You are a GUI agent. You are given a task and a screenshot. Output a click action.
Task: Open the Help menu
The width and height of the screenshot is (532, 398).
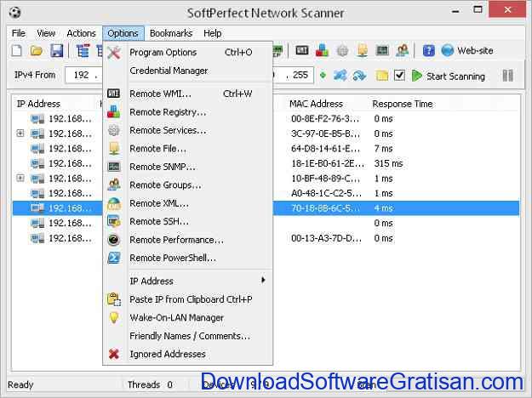[x=213, y=33]
